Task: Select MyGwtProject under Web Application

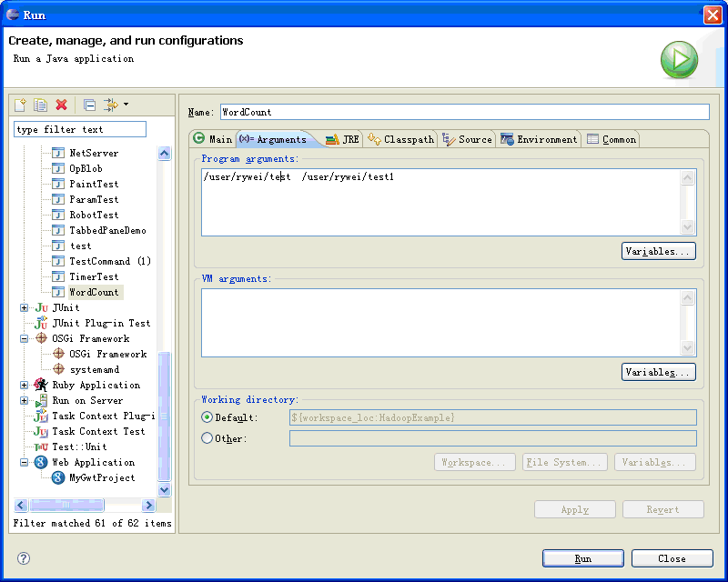Action: tap(100, 477)
